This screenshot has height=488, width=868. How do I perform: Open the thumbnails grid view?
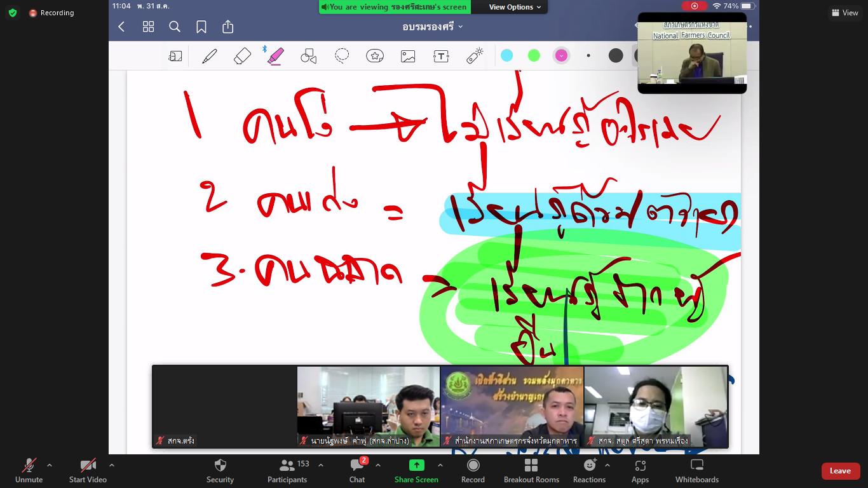148,27
